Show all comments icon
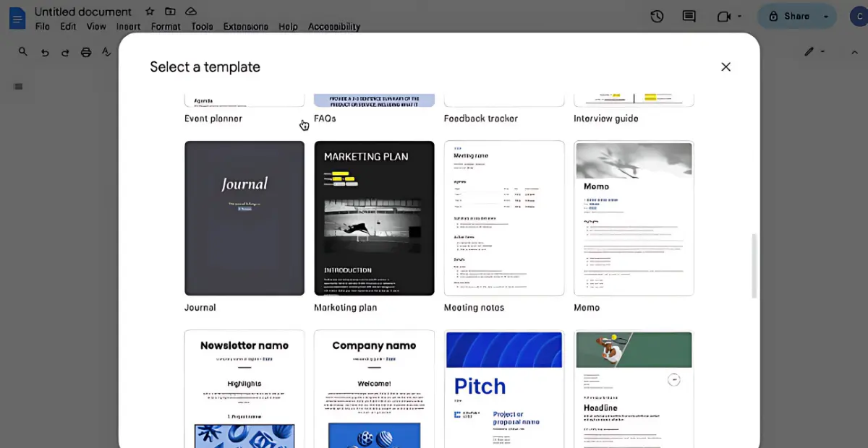The height and width of the screenshot is (448, 868). (x=689, y=16)
